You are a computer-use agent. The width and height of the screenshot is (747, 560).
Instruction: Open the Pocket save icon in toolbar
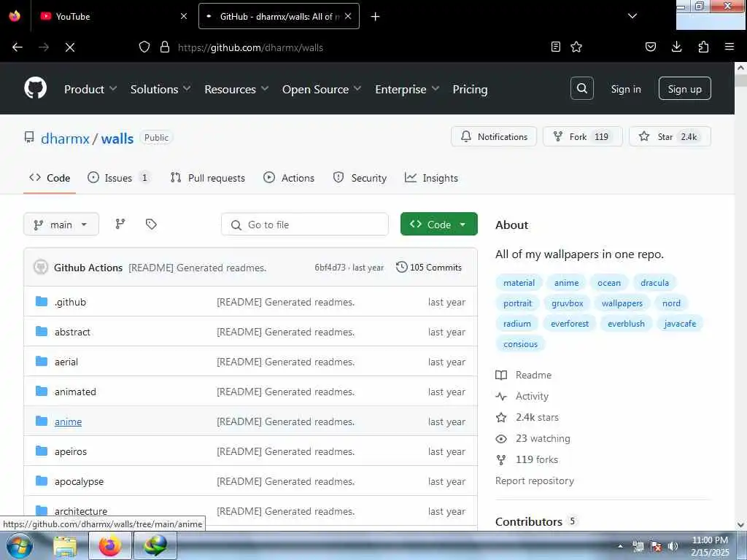point(650,47)
